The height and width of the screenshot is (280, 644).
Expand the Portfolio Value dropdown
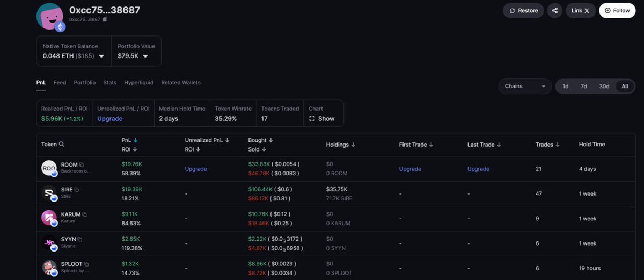pyautogui.click(x=145, y=56)
